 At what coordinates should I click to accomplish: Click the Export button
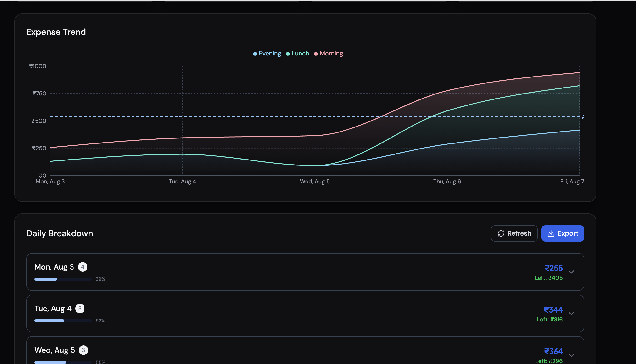(563, 233)
